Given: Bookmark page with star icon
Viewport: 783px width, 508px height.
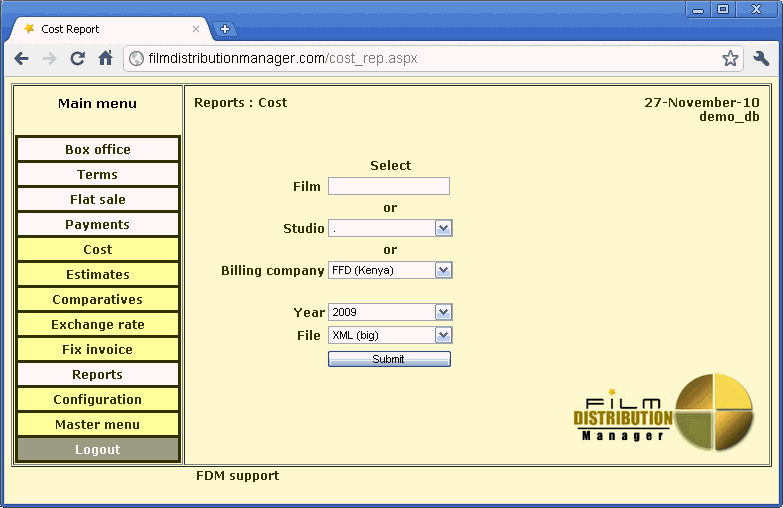Looking at the screenshot, I should click(x=730, y=59).
